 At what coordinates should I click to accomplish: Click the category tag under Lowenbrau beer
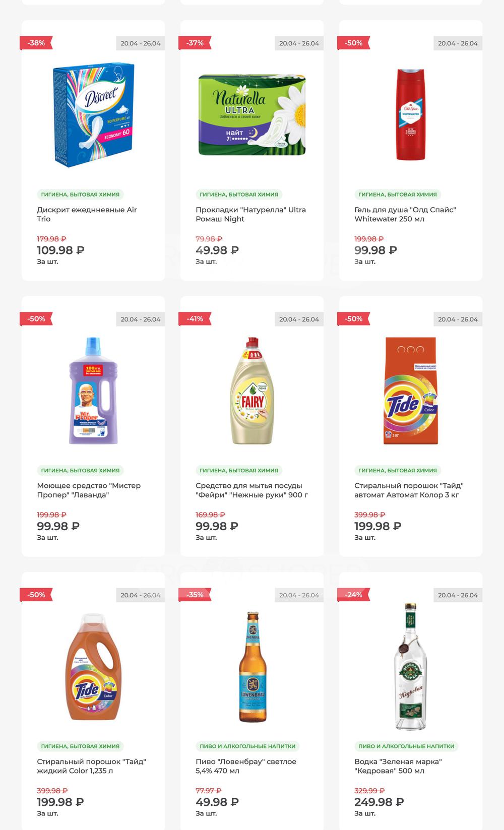pos(247,746)
